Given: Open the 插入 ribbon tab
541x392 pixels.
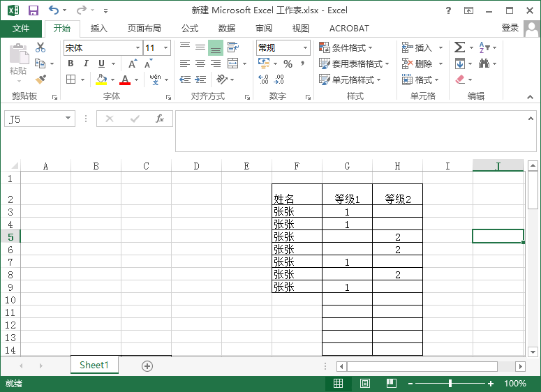Looking at the screenshot, I should (x=99, y=29).
